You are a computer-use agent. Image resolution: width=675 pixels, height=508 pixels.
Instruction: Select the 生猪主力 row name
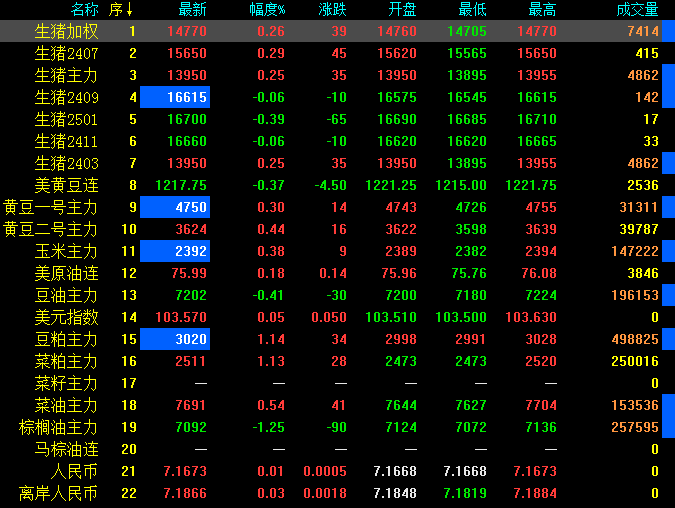[66, 75]
